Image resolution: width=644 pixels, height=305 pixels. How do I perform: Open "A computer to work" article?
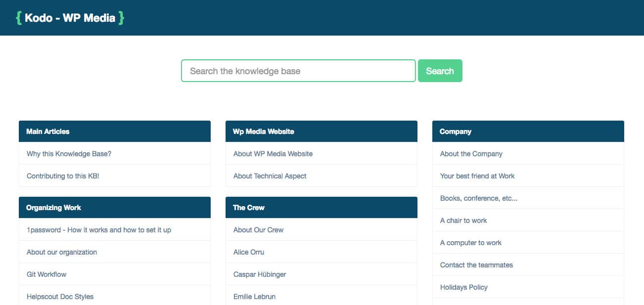[528, 243]
